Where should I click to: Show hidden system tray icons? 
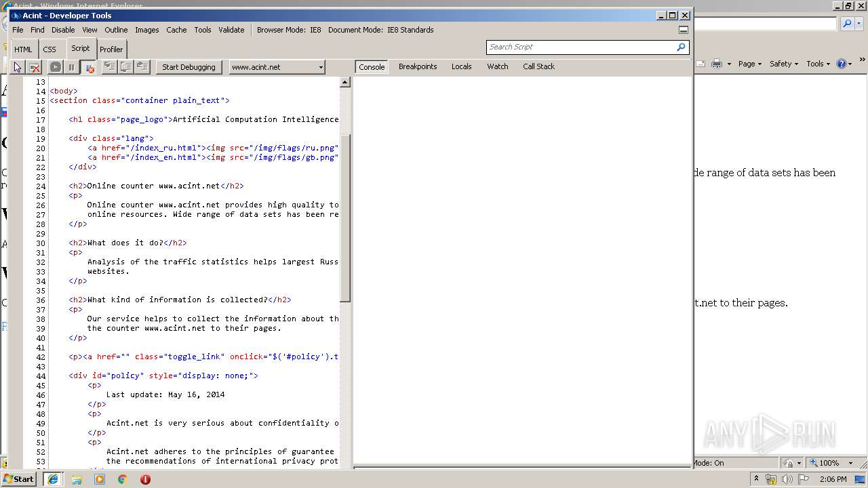(756, 479)
